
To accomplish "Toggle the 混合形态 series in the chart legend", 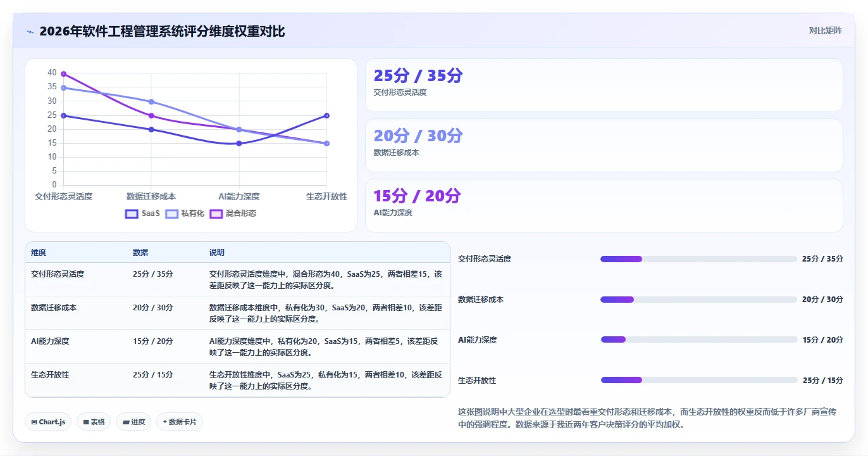I will (233, 213).
